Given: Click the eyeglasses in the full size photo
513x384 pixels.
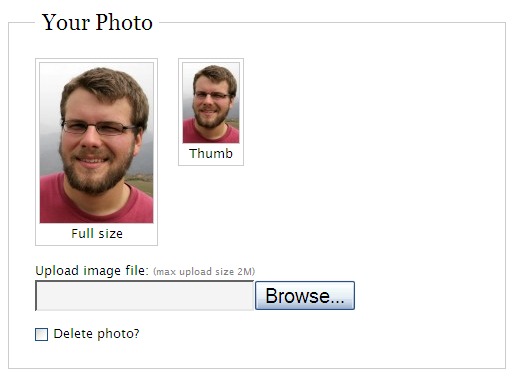Looking at the screenshot, I should [x=99, y=128].
